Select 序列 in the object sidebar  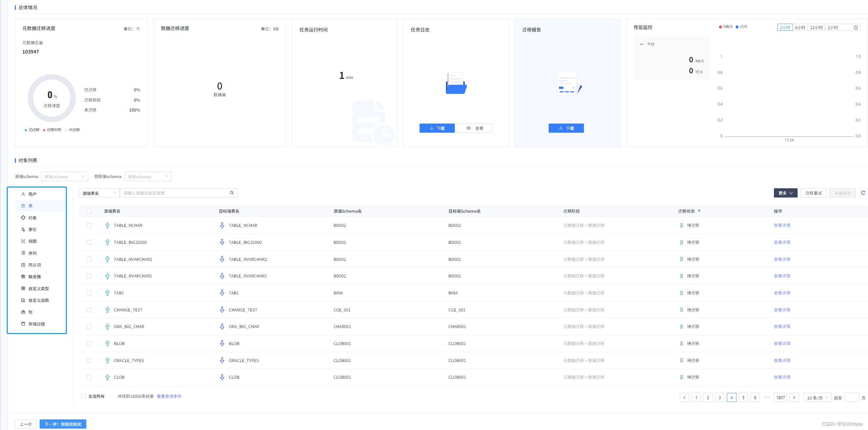(33, 253)
